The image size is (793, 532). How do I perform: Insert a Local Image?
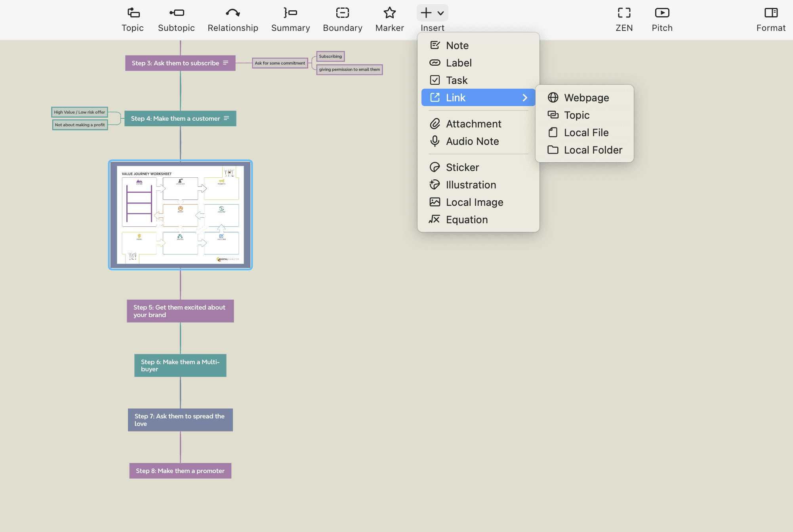[478, 202]
